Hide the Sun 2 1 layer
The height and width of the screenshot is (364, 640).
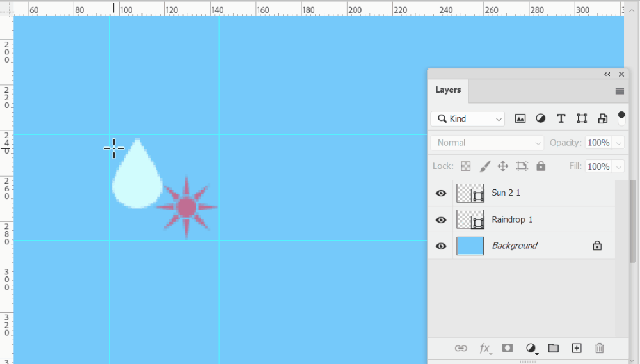pyautogui.click(x=441, y=193)
